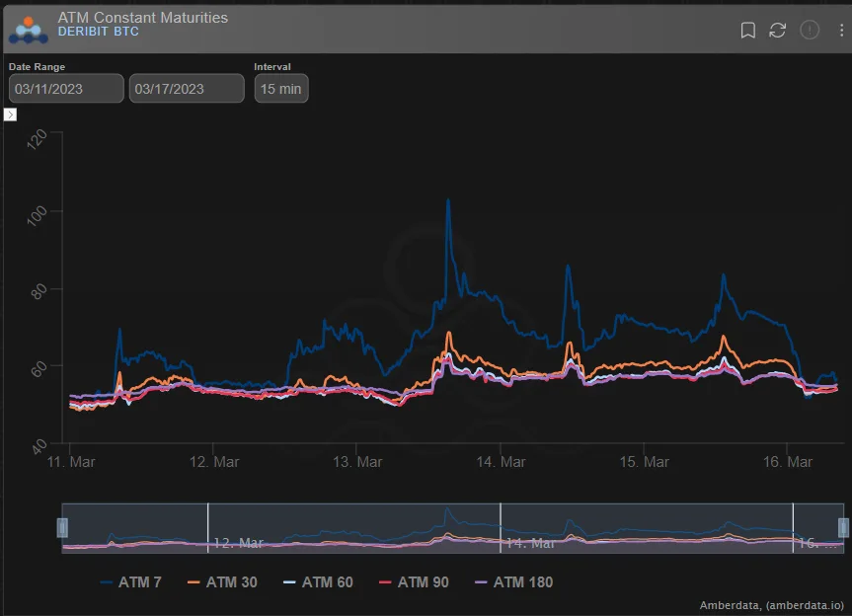Toggle the ATM 180 series in legend
The image size is (852, 616).
pos(514,582)
